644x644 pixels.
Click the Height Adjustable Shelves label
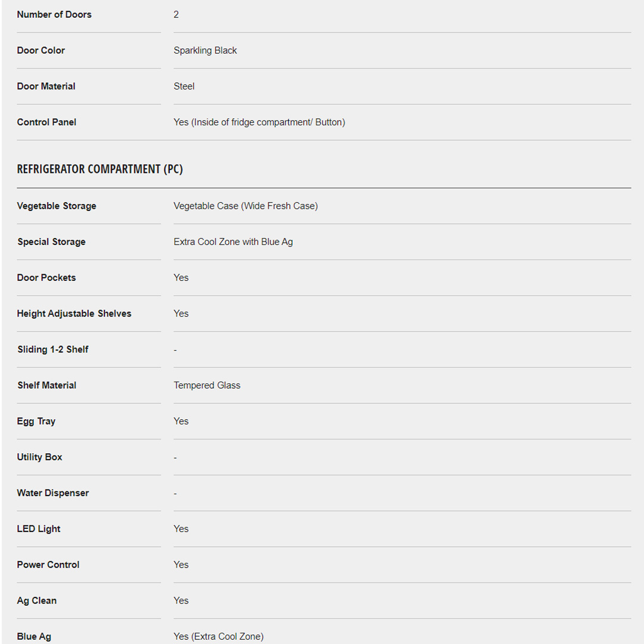(x=74, y=314)
